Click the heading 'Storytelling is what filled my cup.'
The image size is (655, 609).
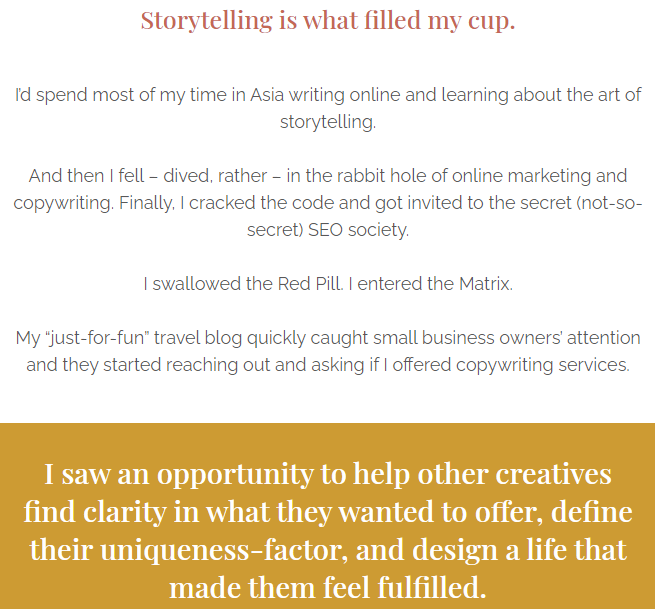click(x=328, y=21)
